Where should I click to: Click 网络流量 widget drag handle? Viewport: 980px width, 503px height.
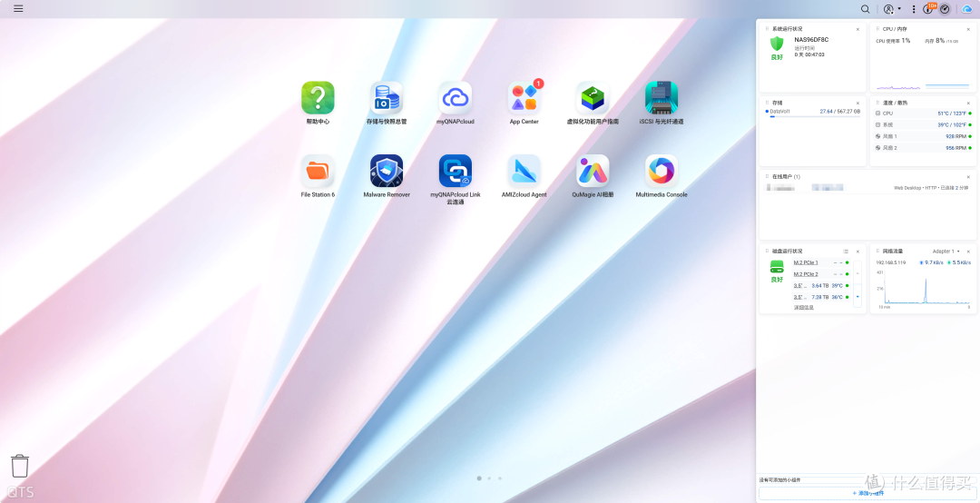[x=877, y=251]
